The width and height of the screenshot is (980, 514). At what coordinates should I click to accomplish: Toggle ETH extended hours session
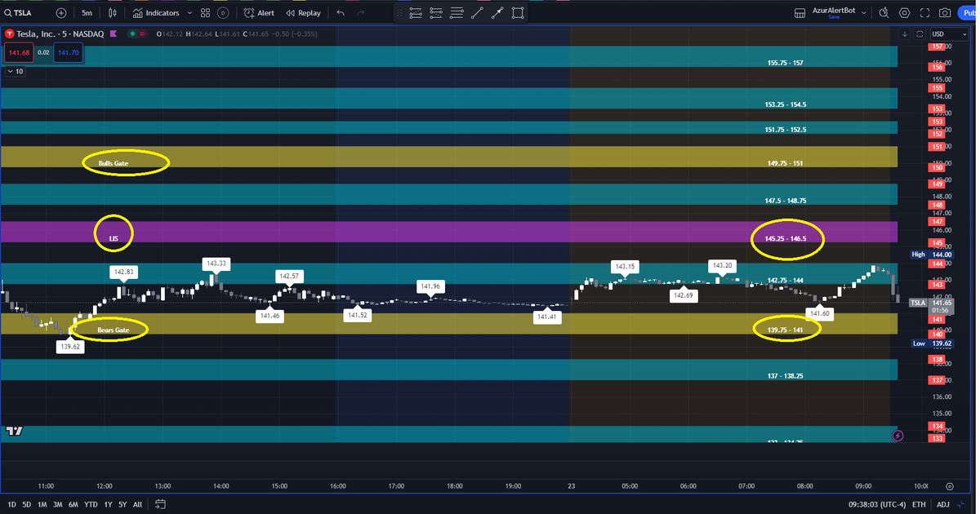tap(919, 504)
